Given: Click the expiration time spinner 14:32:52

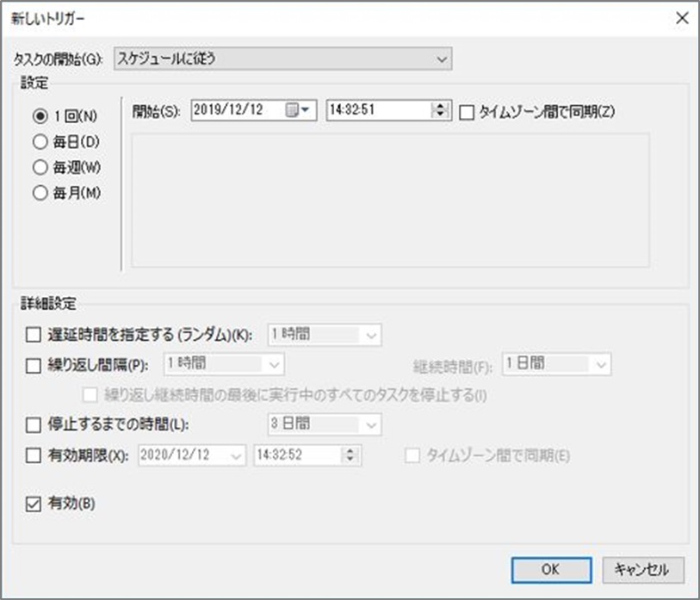Looking at the screenshot, I should pos(350,455).
